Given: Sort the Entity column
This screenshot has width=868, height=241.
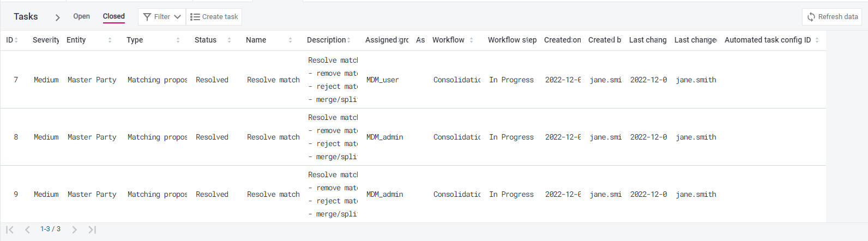Looking at the screenshot, I should pyautogui.click(x=110, y=40).
